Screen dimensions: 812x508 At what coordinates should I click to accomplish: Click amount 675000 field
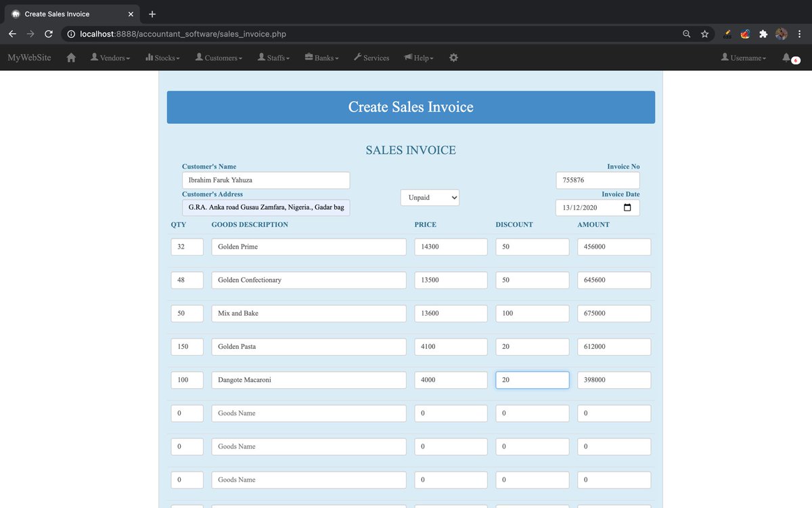click(x=614, y=314)
